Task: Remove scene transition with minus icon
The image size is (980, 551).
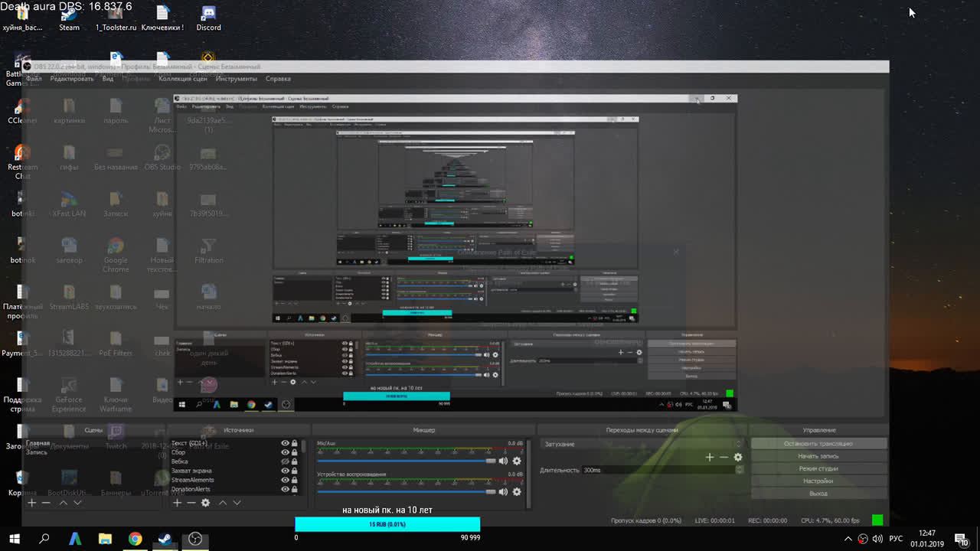Action: coord(724,457)
